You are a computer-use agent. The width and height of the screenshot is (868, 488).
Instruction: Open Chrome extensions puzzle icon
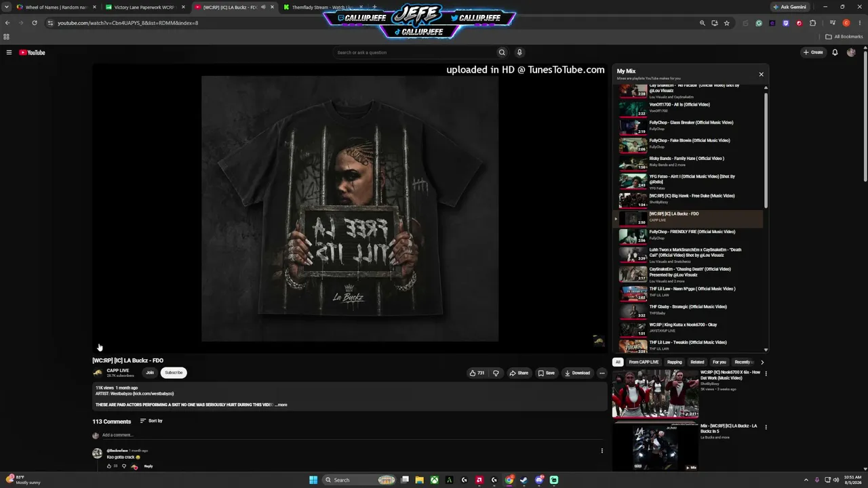812,23
